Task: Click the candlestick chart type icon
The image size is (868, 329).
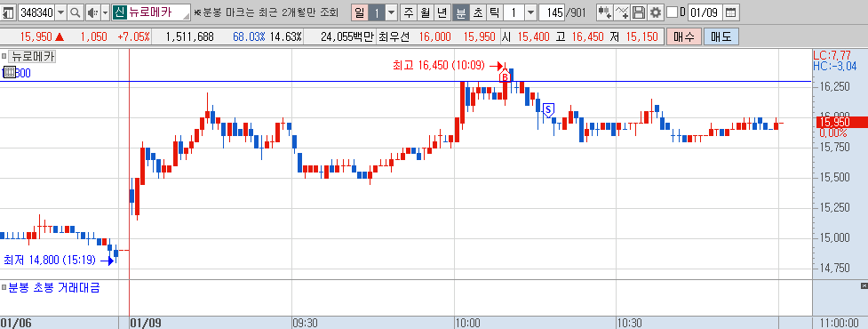Action: click(606, 12)
